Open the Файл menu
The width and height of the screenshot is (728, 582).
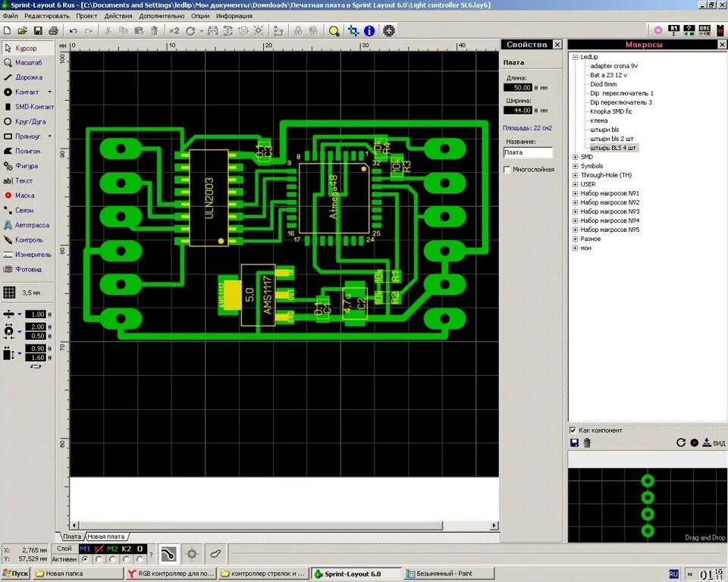10,16
